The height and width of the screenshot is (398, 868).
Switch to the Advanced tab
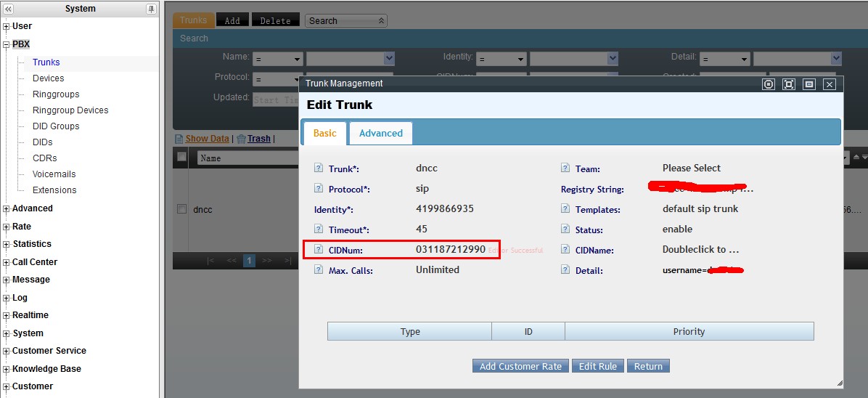click(x=380, y=133)
